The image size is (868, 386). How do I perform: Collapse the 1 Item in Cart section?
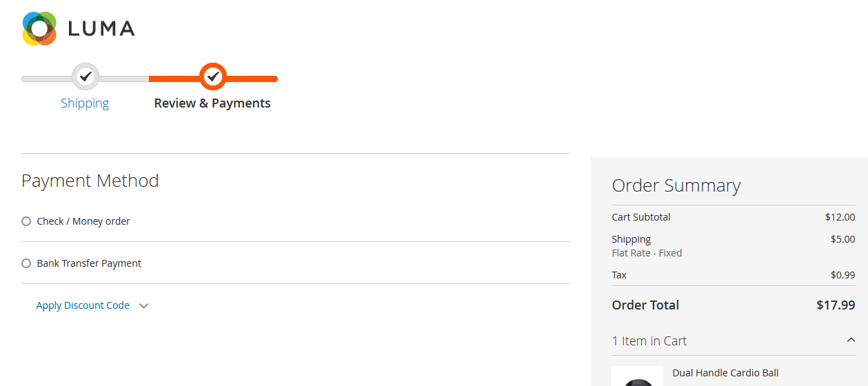851,341
